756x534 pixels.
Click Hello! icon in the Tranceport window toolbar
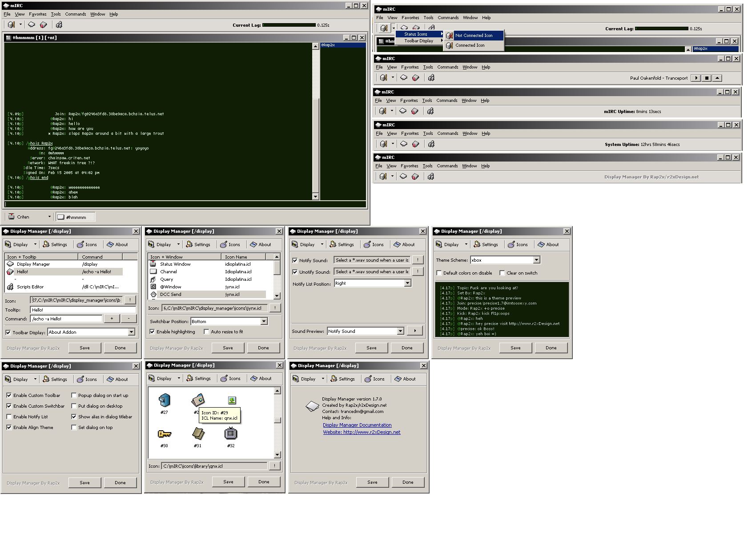(x=415, y=78)
